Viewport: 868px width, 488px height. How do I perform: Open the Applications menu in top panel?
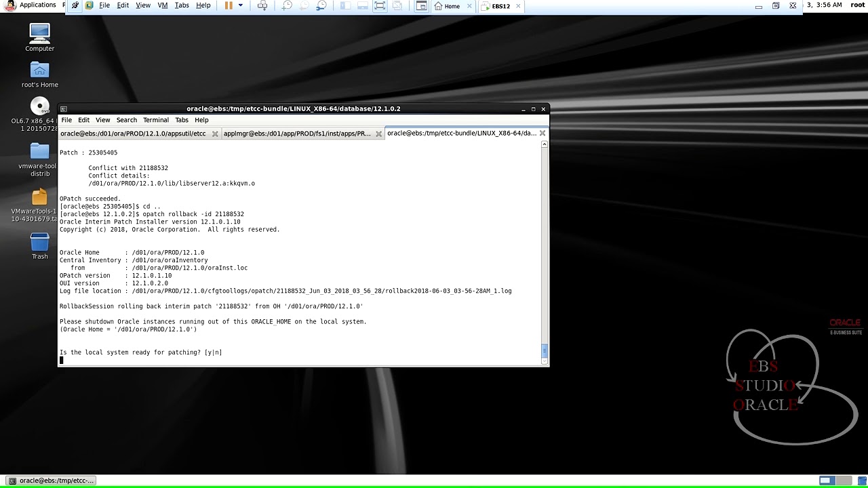tap(38, 5)
